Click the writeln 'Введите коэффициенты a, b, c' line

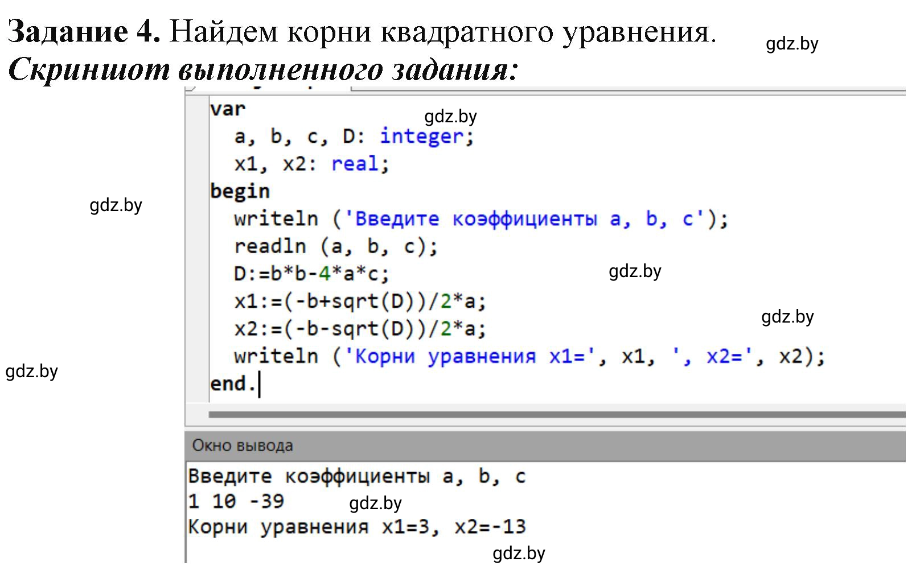tap(481, 219)
